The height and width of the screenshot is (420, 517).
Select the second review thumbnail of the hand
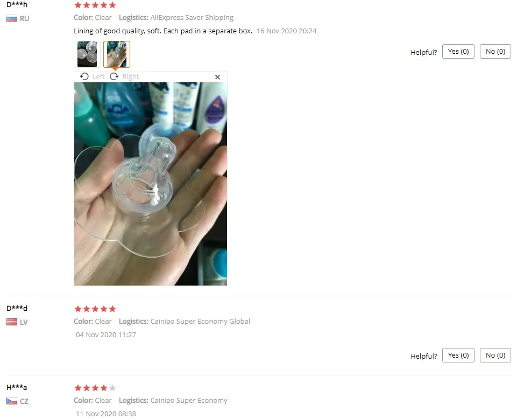click(117, 54)
